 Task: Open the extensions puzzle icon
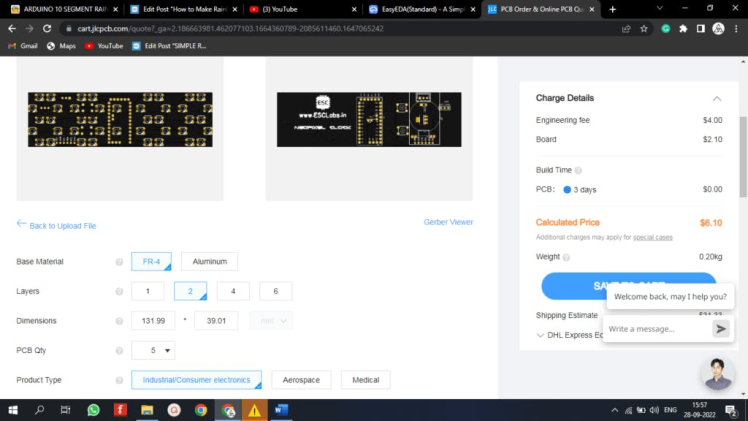pos(683,29)
